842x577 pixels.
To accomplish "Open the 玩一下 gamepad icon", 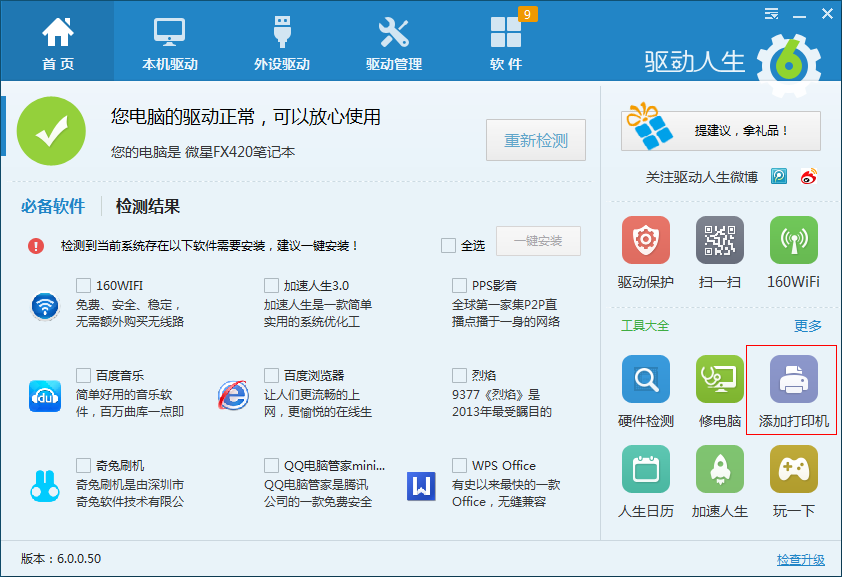I will point(794,469).
